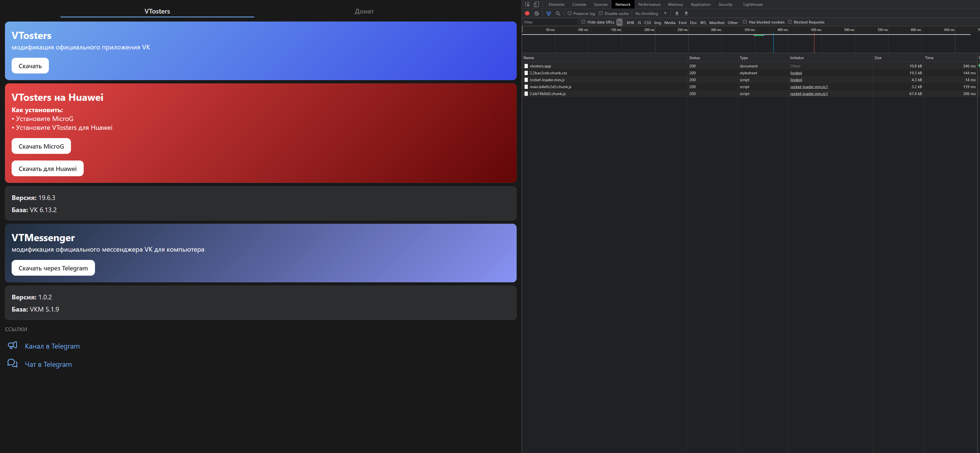The width and height of the screenshot is (980, 453).
Task: Click the Telegram channel megaphone icon
Action: (x=12, y=345)
